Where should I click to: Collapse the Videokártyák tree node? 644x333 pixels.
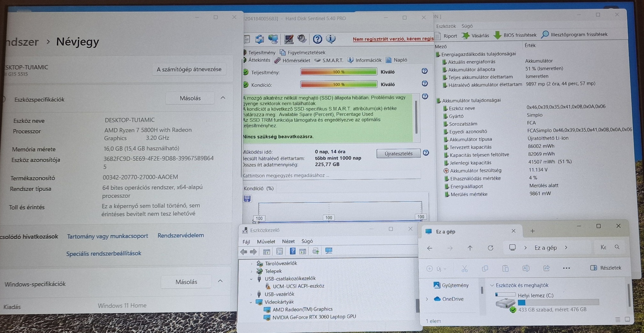(x=251, y=302)
